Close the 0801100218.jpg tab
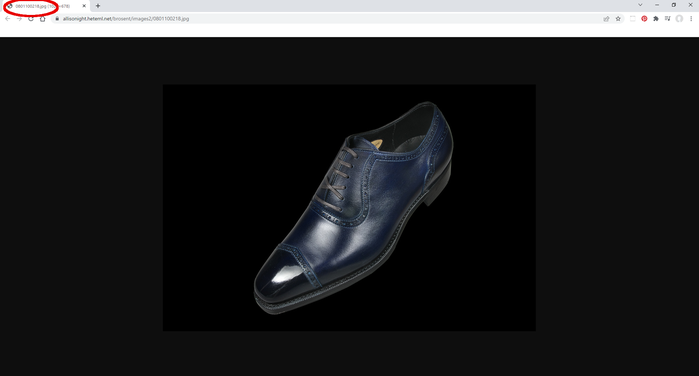Screen dimensions: 699x376 [x=84, y=6]
